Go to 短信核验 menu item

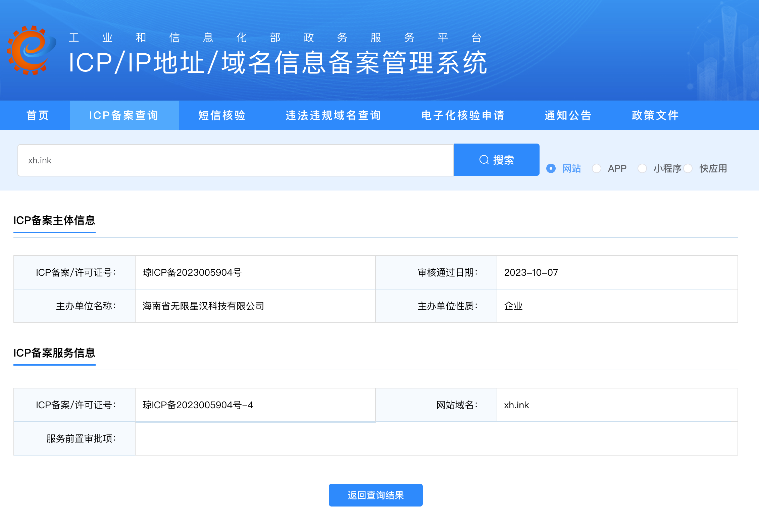[222, 115]
